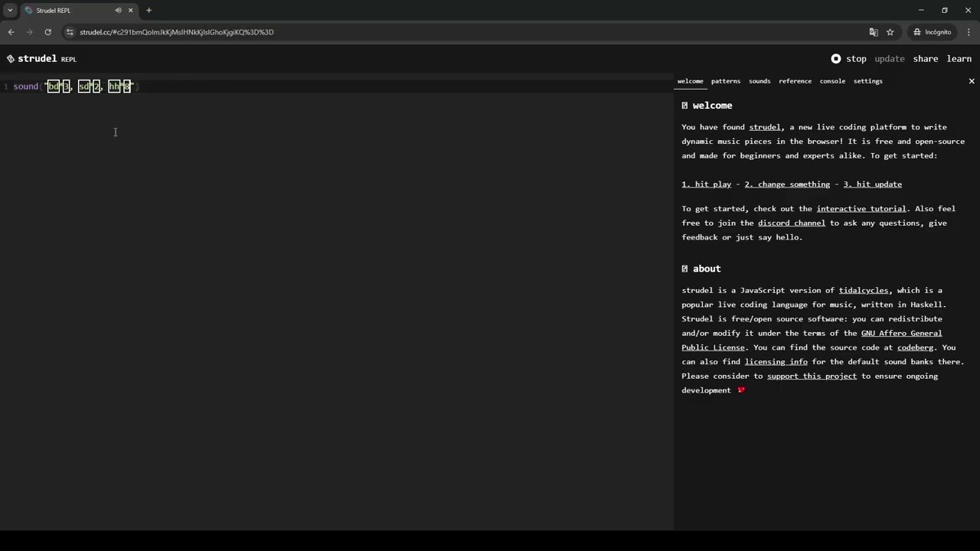Screen dimensions: 980x551
Task: Open the discord channel link
Action: tap(792, 223)
